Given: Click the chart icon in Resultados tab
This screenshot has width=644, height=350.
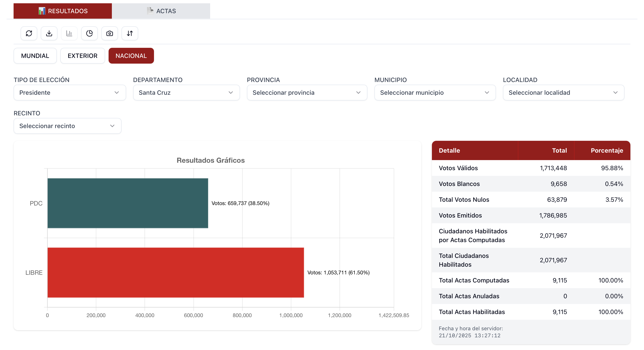Looking at the screenshot, I should tap(42, 11).
